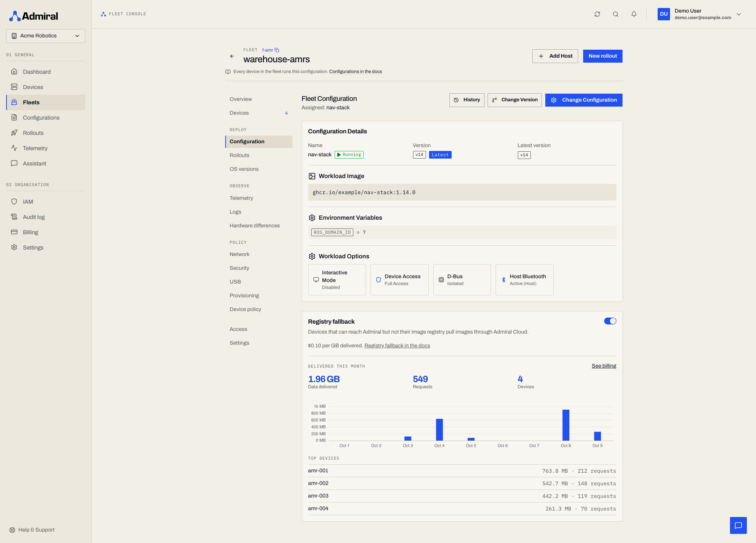
Task: Open the Logs tab
Action: point(259,212)
